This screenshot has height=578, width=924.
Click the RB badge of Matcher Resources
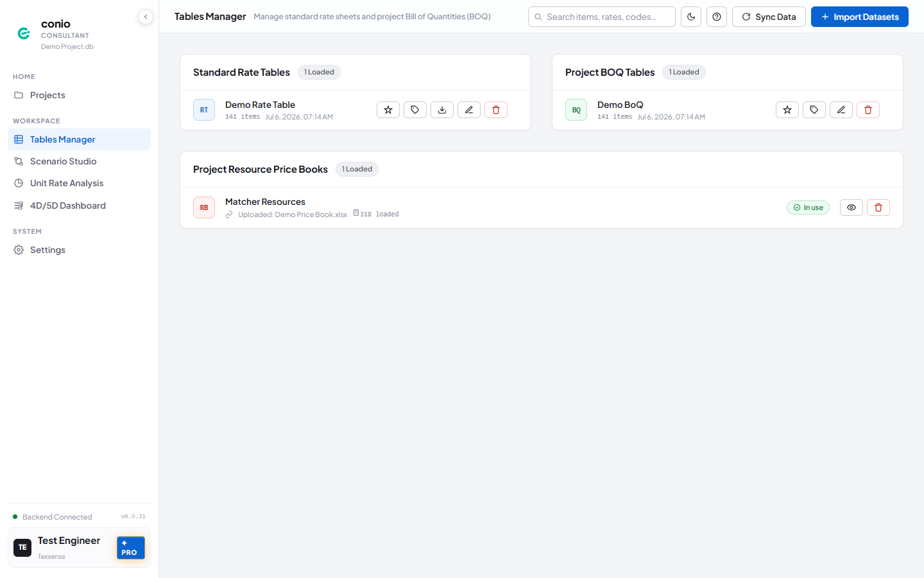[204, 207]
